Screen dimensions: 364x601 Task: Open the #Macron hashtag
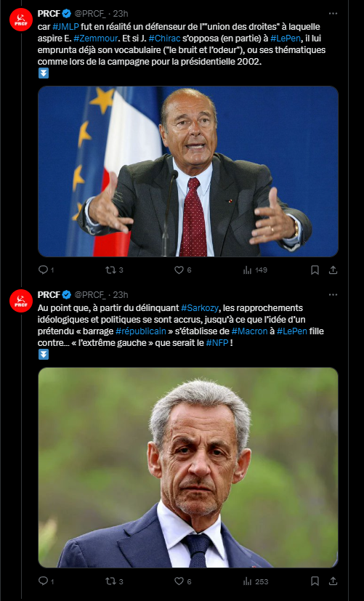pyautogui.click(x=249, y=331)
